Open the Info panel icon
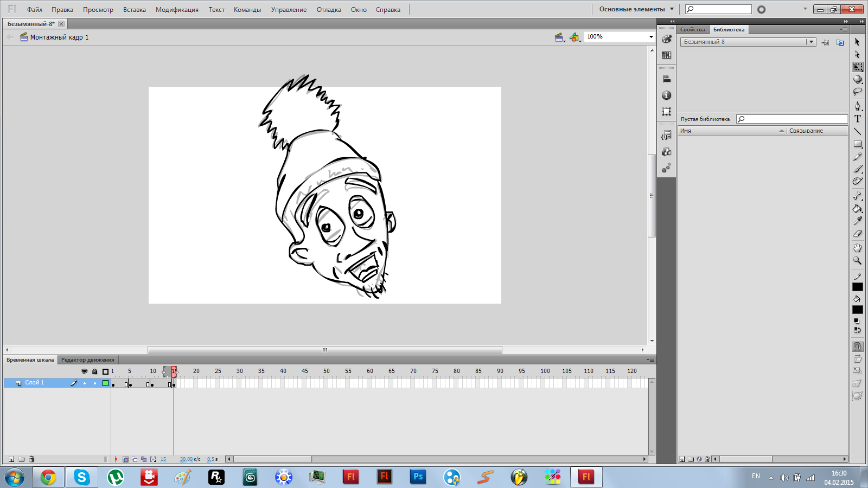This screenshot has height=488, width=868. [x=666, y=95]
